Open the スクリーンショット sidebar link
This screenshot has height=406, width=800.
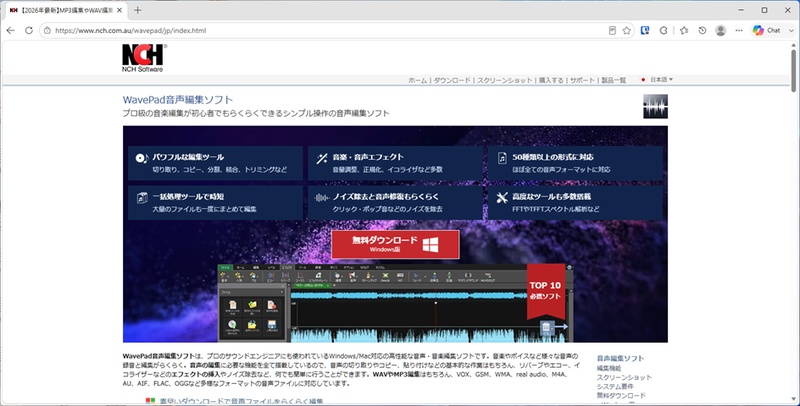[624, 377]
